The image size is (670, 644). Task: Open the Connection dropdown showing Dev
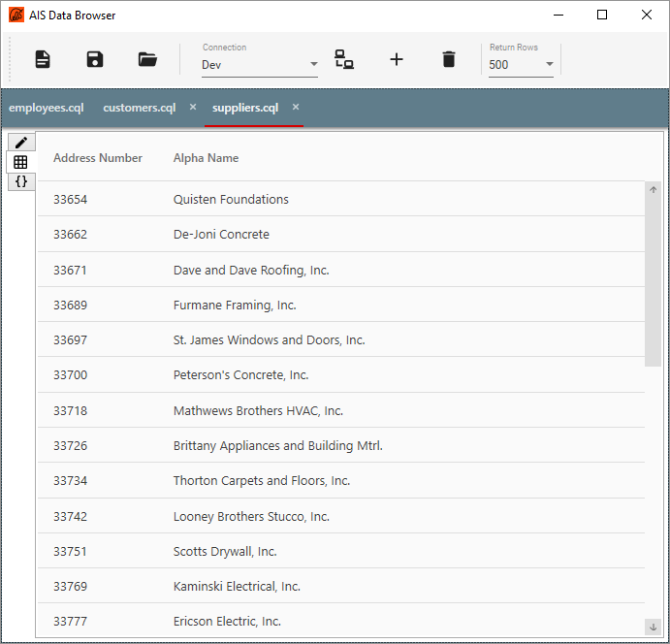click(x=259, y=65)
